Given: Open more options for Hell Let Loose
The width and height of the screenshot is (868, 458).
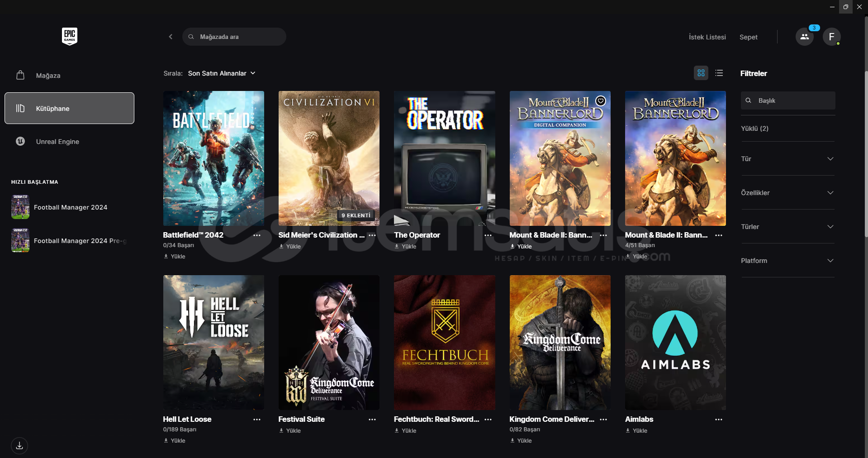Looking at the screenshot, I should 257,420.
